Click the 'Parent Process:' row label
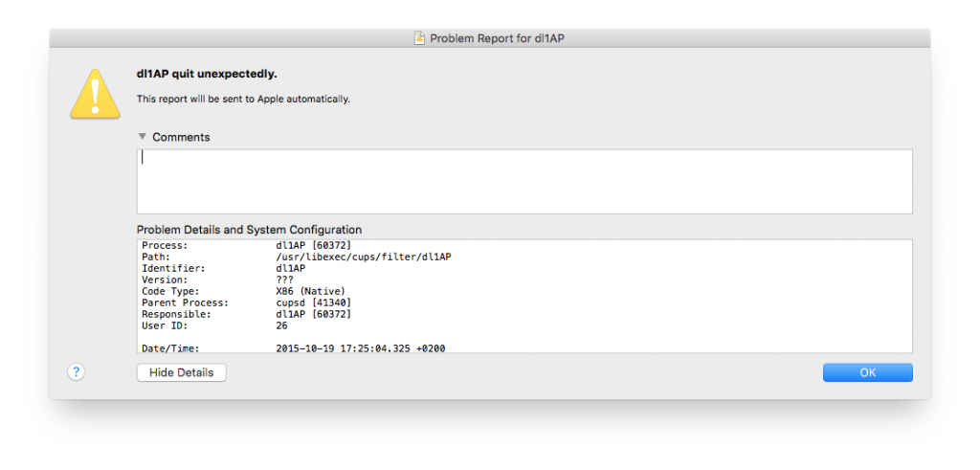The height and width of the screenshot is (470, 980). pyautogui.click(x=185, y=302)
